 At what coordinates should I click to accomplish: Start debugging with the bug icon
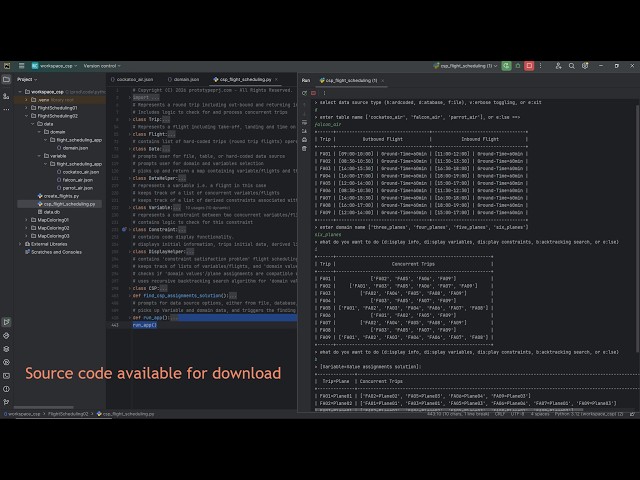click(518, 66)
